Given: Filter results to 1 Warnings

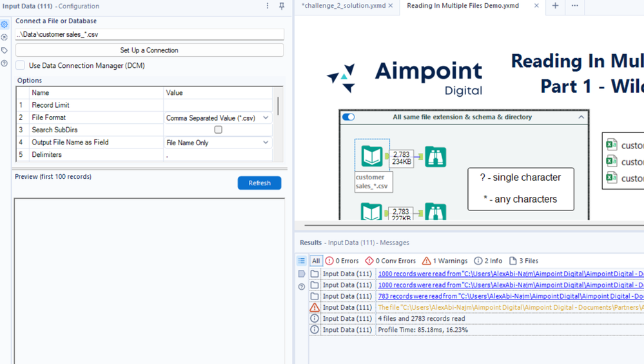Looking at the screenshot, I should point(444,261).
